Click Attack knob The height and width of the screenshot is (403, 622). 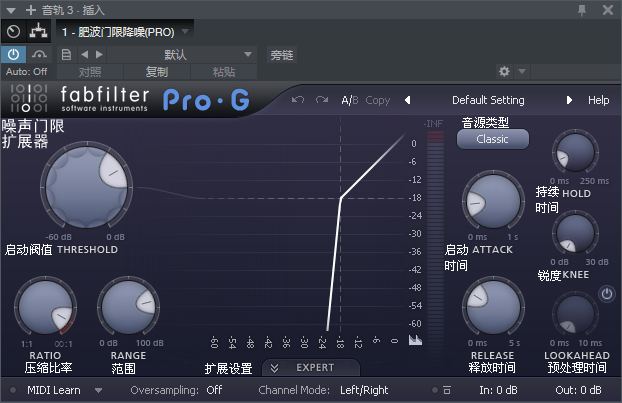(493, 201)
